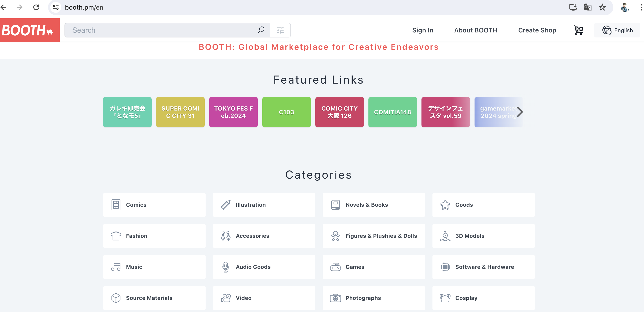
Task: Open the Goods category
Action: coord(483,205)
